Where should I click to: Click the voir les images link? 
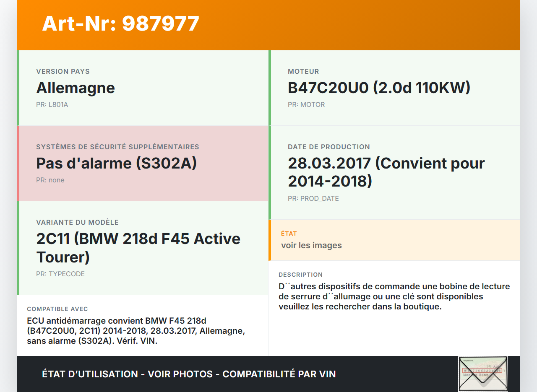click(x=311, y=245)
